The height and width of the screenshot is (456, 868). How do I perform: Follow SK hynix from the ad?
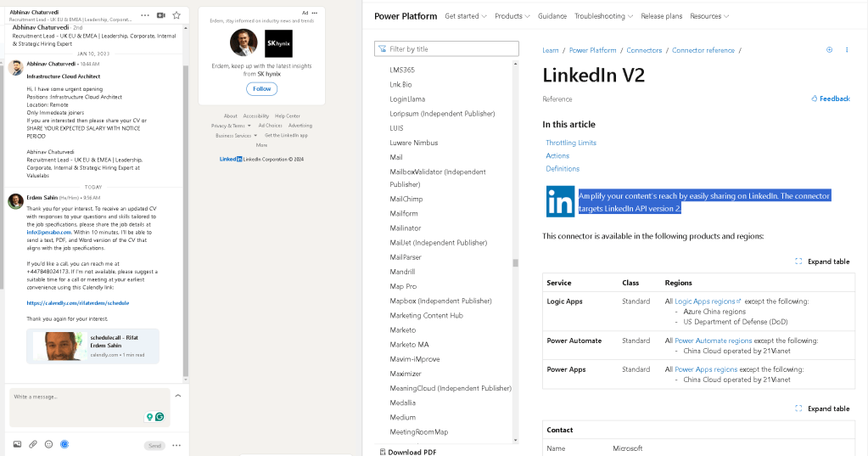pos(262,88)
